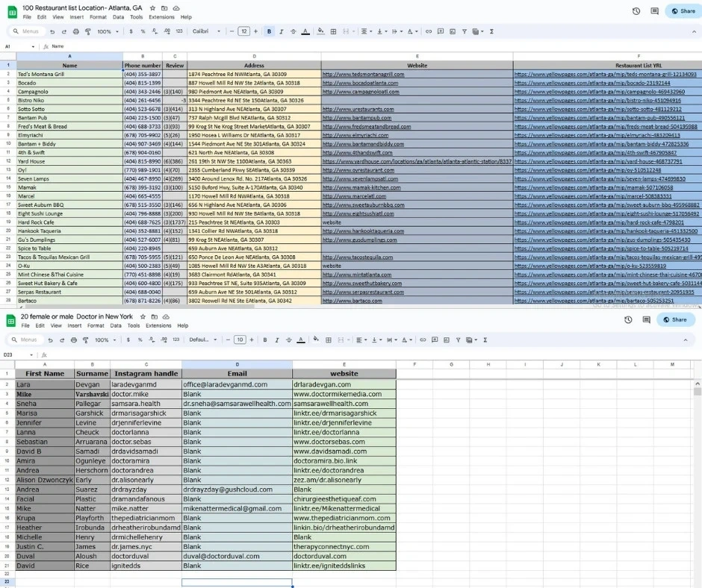Viewport: 702px width, 588px height.
Task: Open vertical align dropdown in Restaurant sheet
Action: [x=382, y=31]
